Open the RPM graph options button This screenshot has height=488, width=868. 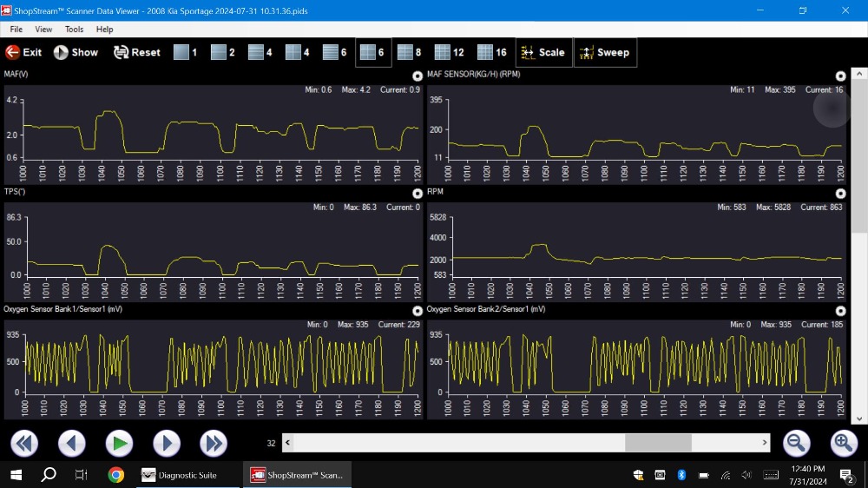[x=840, y=194]
